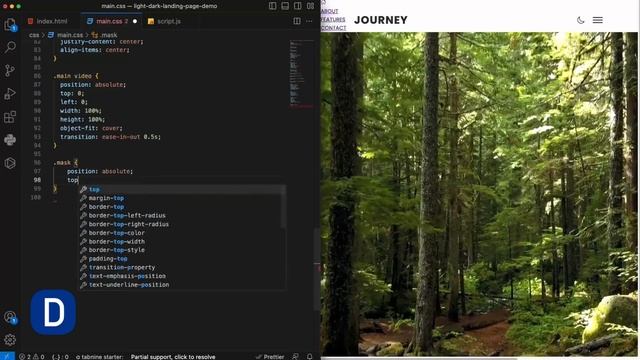
Task: Choose 'border-top-width' suggestion
Action: [182, 242]
